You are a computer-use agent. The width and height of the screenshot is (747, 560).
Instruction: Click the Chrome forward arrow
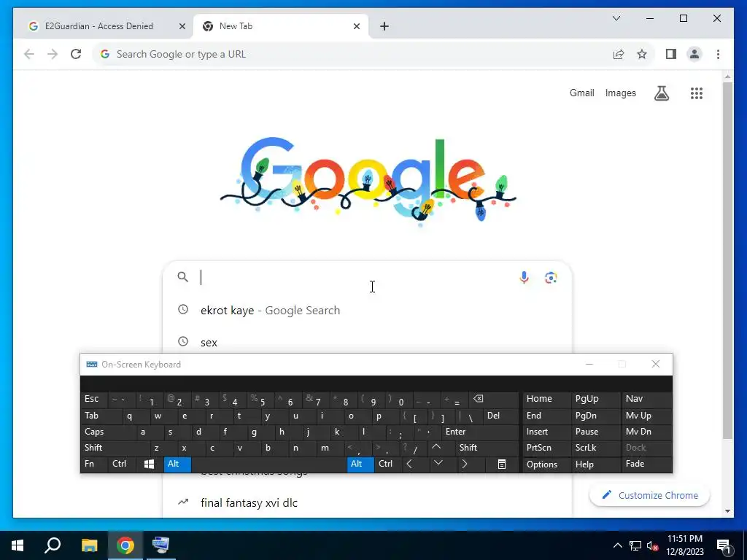click(x=53, y=54)
